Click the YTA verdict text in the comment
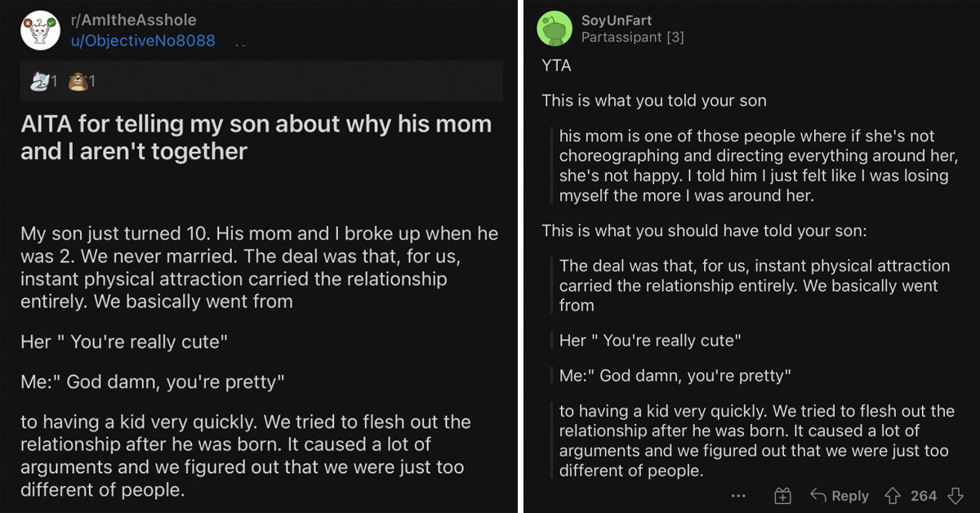The image size is (980, 513). [555, 65]
